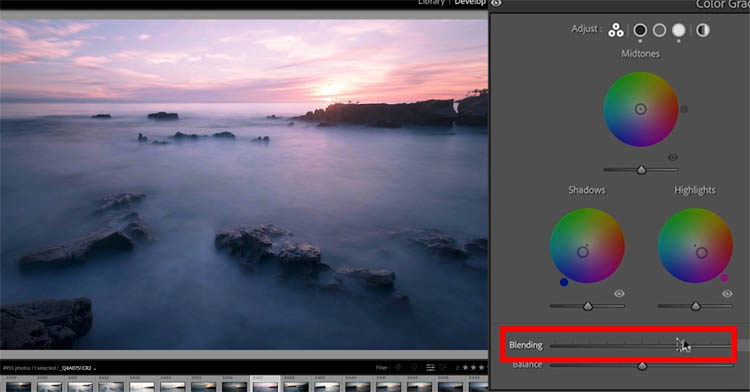The height and width of the screenshot is (392, 750).
Task: Click the Midtones wheel center handle
Action: [640, 109]
